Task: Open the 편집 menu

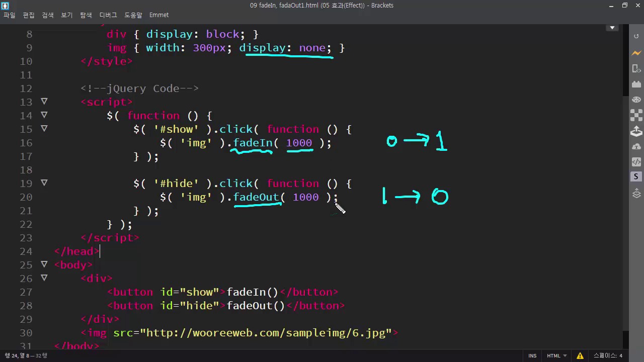Action: [x=29, y=15]
